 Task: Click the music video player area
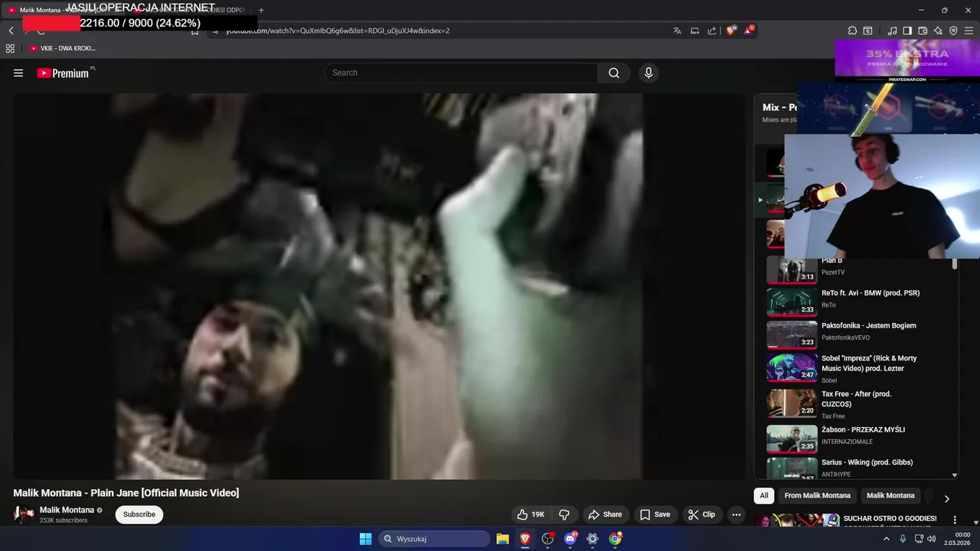click(x=379, y=286)
